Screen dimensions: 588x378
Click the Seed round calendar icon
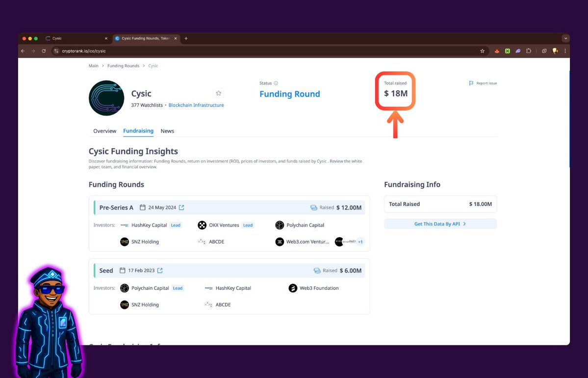click(x=122, y=270)
